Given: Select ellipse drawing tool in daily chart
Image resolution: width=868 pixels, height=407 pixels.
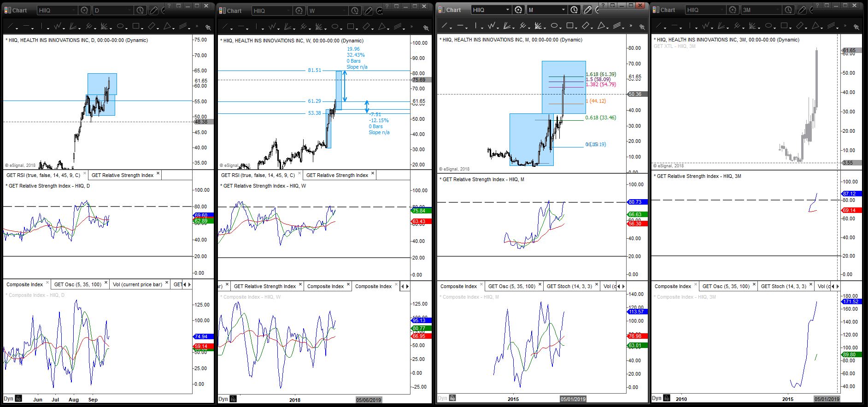Looking at the screenshot, I should click(121, 26).
